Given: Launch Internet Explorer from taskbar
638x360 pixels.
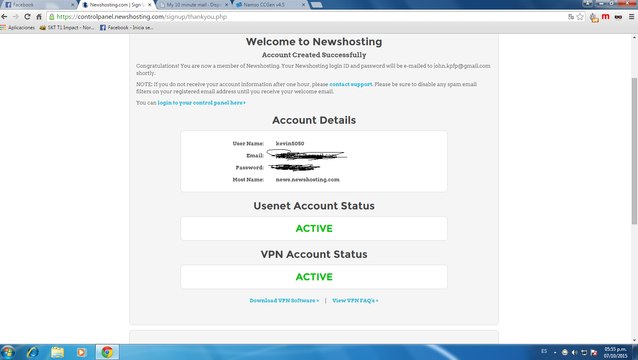Looking at the screenshot, I should coord(33,352).
